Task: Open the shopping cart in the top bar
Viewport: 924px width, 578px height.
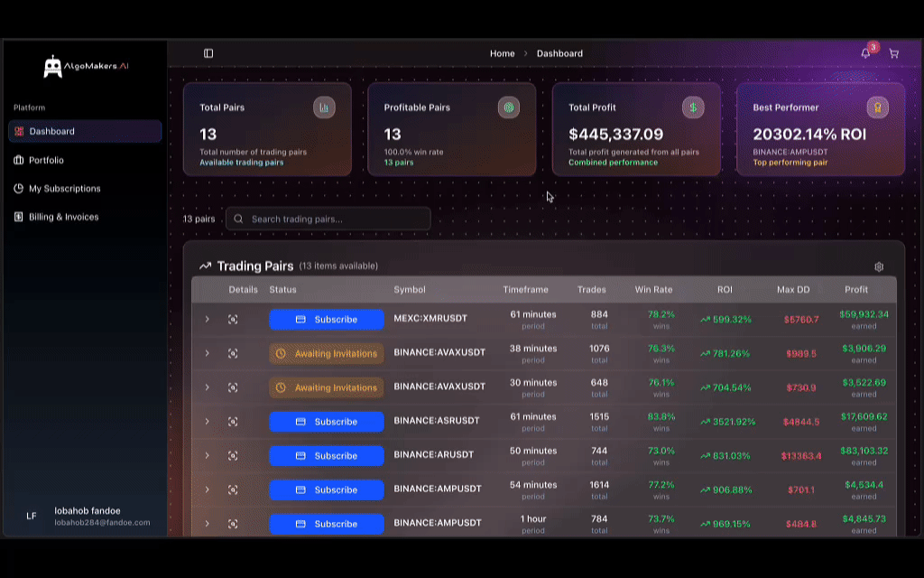Action: coord(894,53)
